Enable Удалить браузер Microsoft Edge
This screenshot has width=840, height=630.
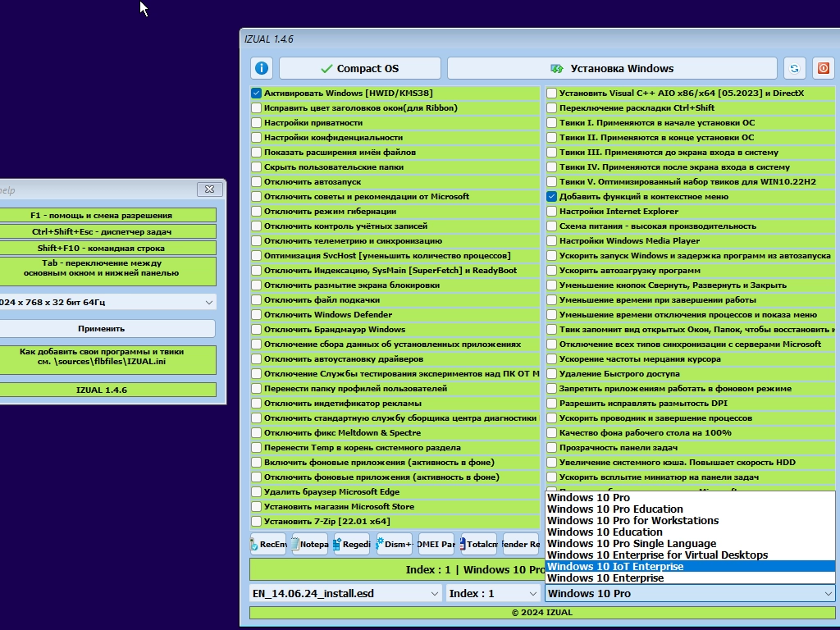[256, 491]
